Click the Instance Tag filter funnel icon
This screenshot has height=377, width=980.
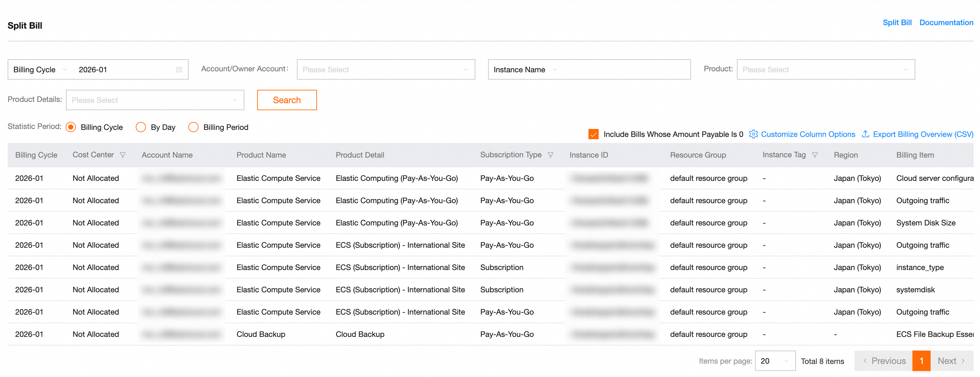815,155
